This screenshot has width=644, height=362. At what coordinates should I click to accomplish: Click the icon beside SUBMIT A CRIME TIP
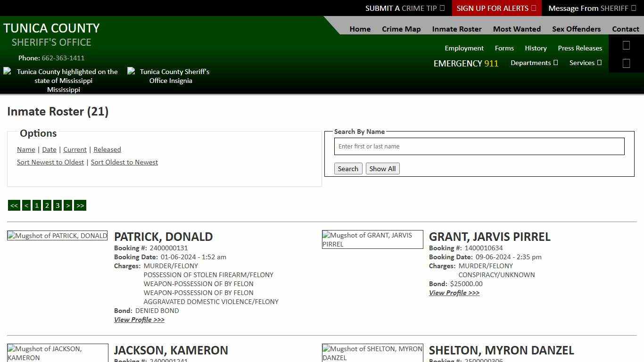click(441, 8)
